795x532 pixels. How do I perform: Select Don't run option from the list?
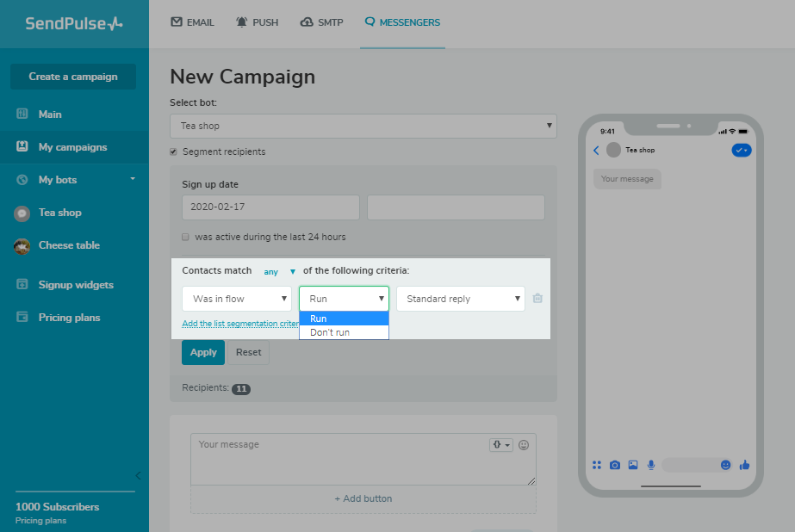click(x=344, y=332)
